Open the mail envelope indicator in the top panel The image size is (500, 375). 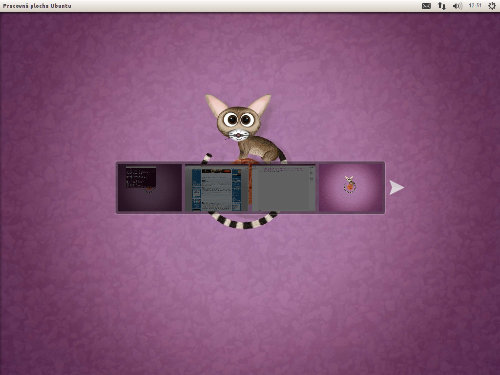(426, 6)
